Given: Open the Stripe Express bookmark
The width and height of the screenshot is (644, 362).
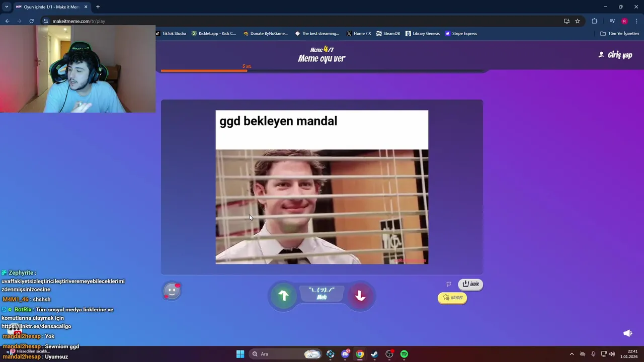Looking at the screenshot, I should 461,34.
